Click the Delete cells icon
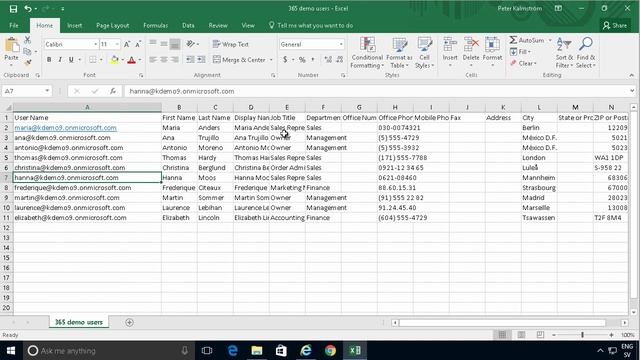Viewport: 640px width, 360px height. pos(471,44)
